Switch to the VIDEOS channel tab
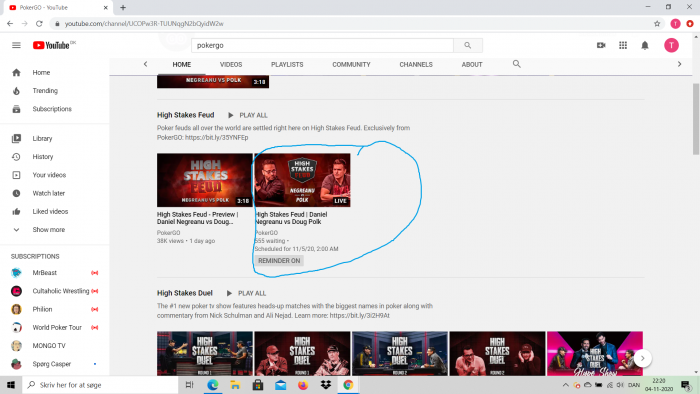This screenshot has height=394, width=700. click(231, 64)
